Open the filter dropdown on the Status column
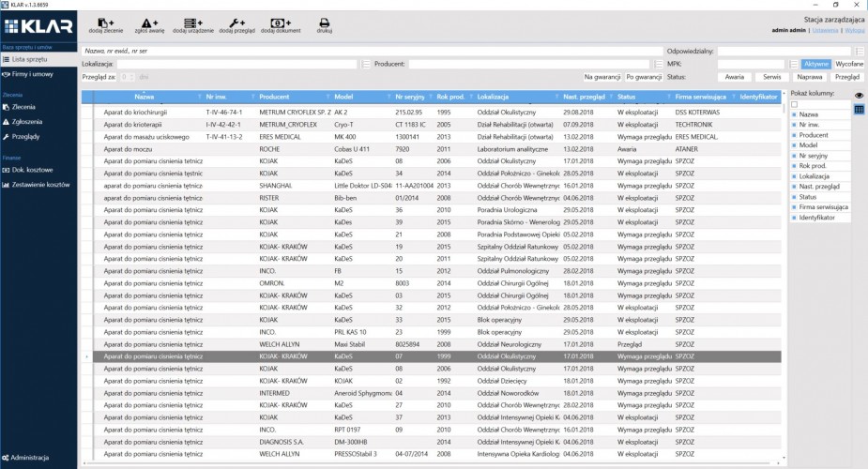 [x=669, y=98]
